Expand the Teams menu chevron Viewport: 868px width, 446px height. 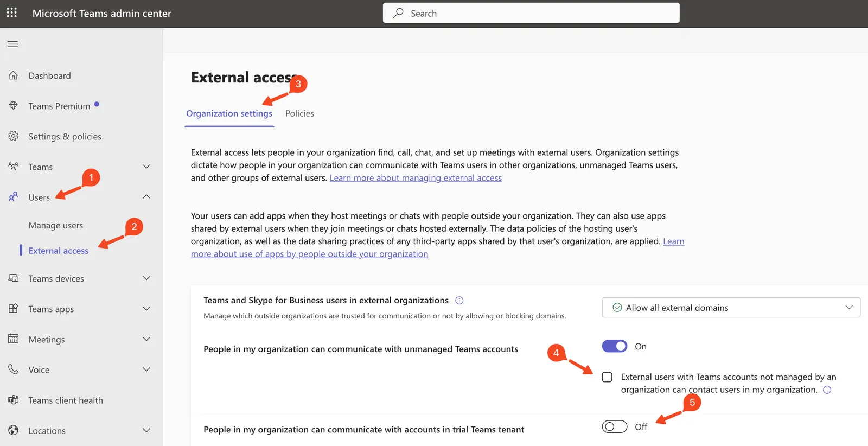tap(146, 167)
